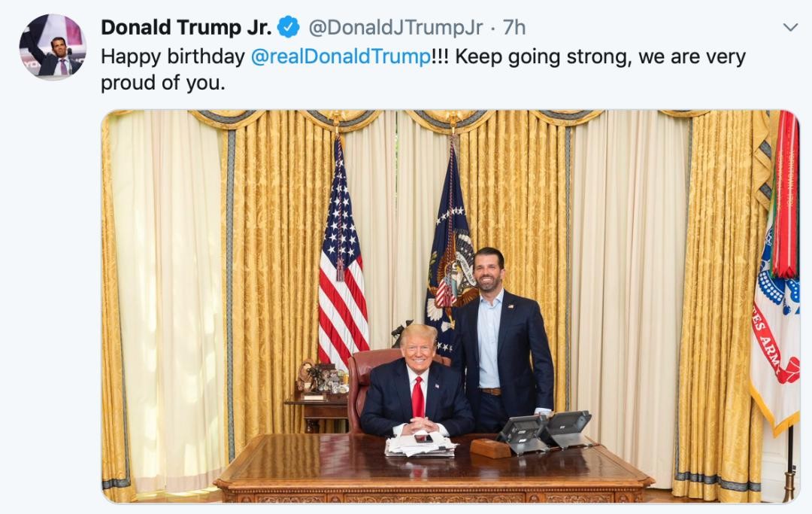Screen dimensions: 812x514
Task: Click the blue verified badge
Action: (x=289, y=27)
